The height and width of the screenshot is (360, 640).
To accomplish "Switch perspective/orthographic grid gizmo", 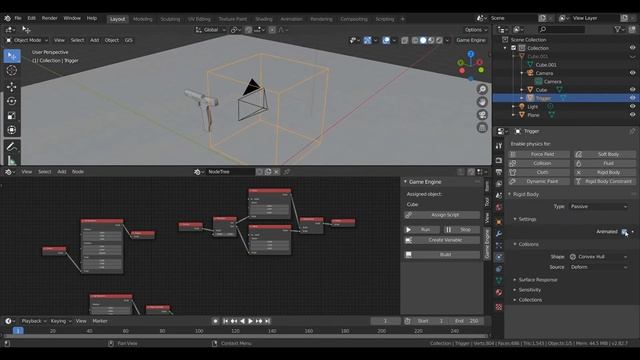I will pyautogui.click(x=482, y=128).
